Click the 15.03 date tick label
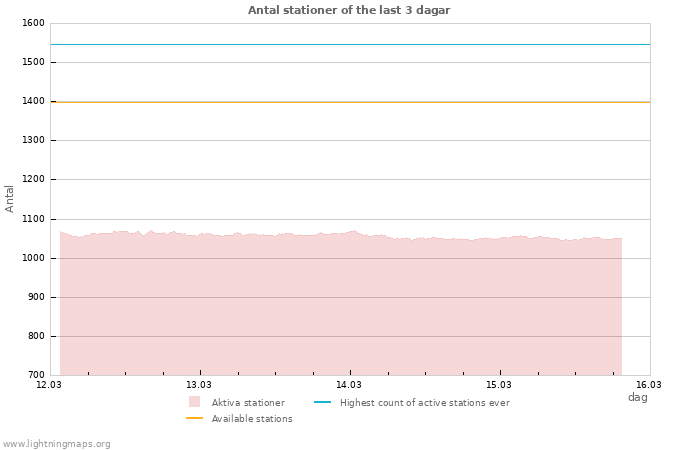700x450 pixels. [499, 384]
